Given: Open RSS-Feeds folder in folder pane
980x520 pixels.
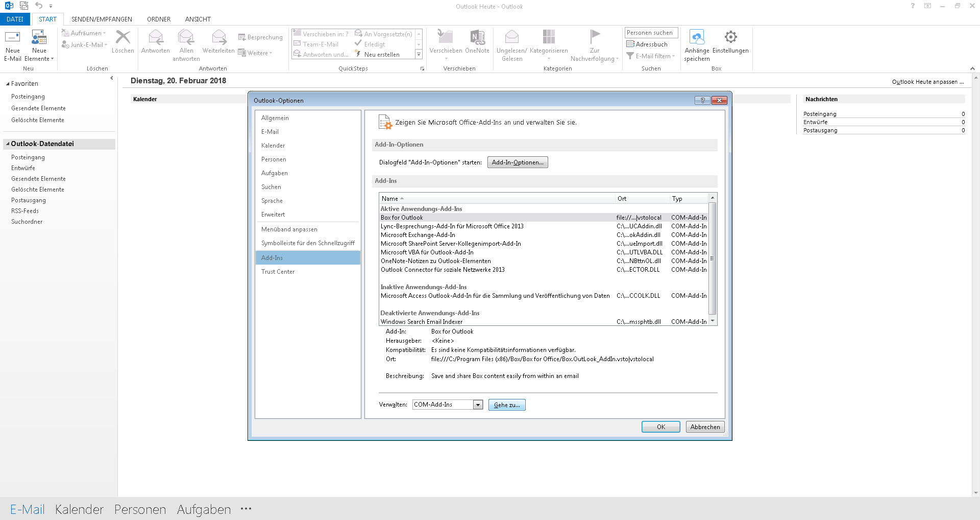Looking at the screenshot, I should point(25,211).
